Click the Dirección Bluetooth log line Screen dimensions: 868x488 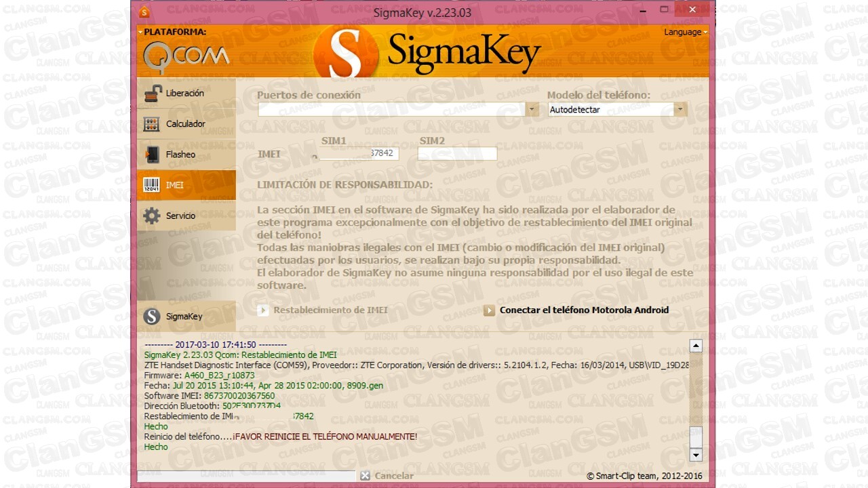click(212, 406)
